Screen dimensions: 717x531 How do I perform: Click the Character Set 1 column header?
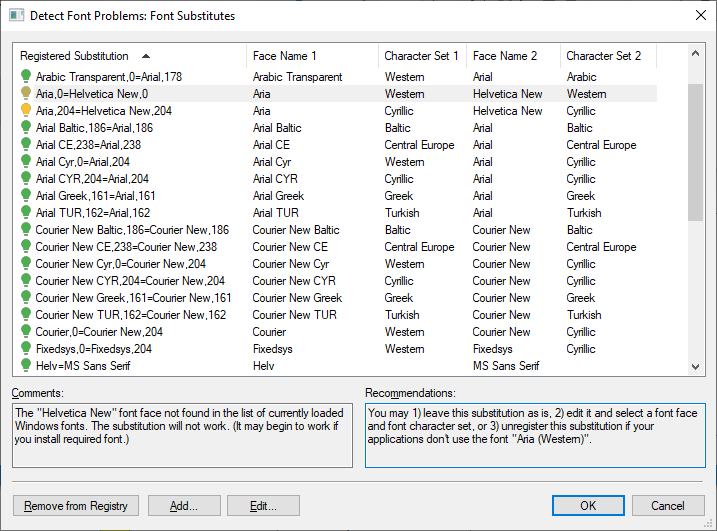(x=423, y=56)
